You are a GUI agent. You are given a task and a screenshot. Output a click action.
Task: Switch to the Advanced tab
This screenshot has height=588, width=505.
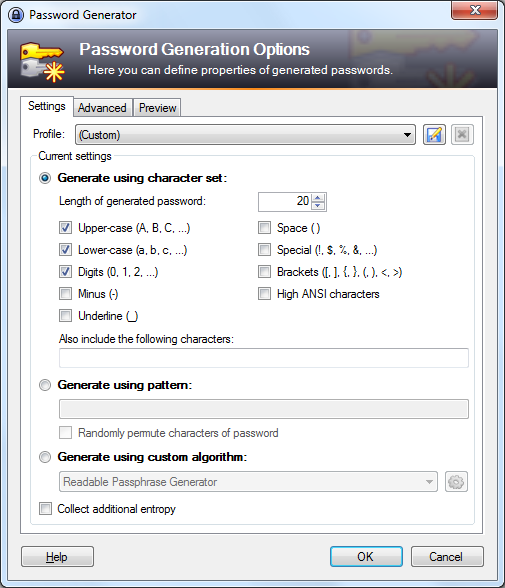102,108
